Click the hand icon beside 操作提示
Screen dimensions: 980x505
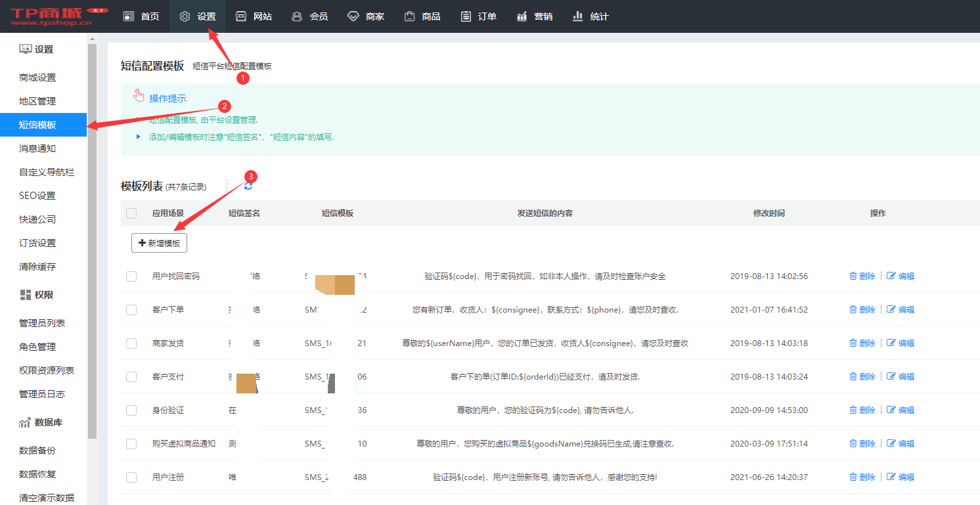click(139, 97)
